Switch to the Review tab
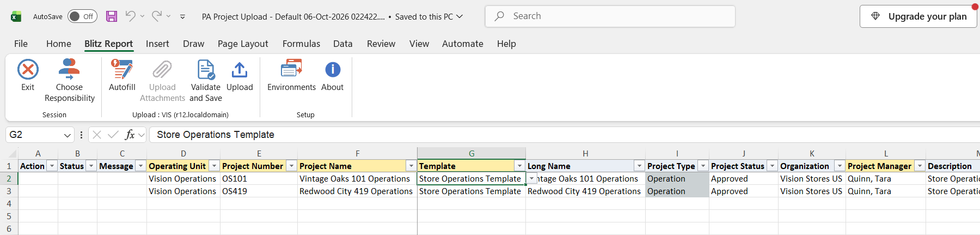The height and width of the screenshot is (235, 980). (381, 44)
